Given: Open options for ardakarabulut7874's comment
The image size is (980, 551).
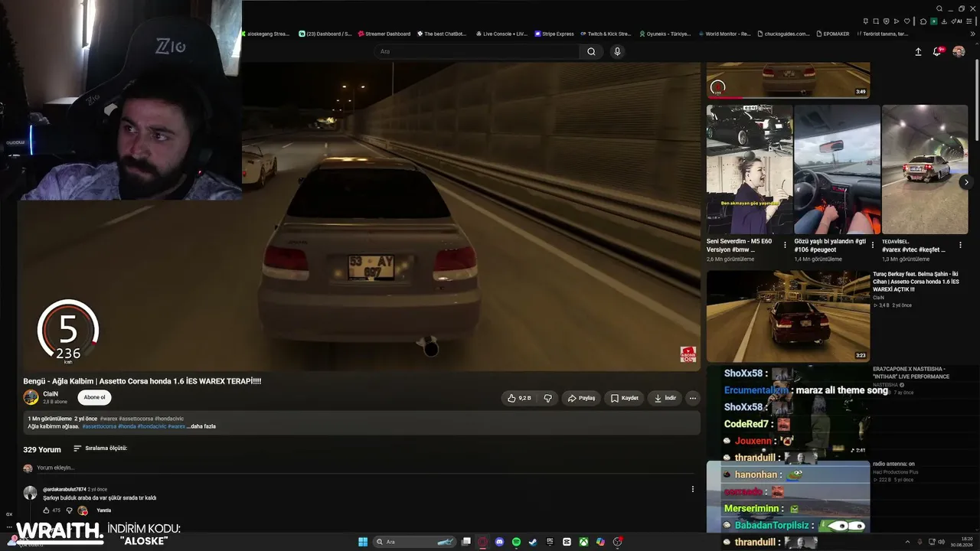Looking at the screenshot, I should point(693,489).
